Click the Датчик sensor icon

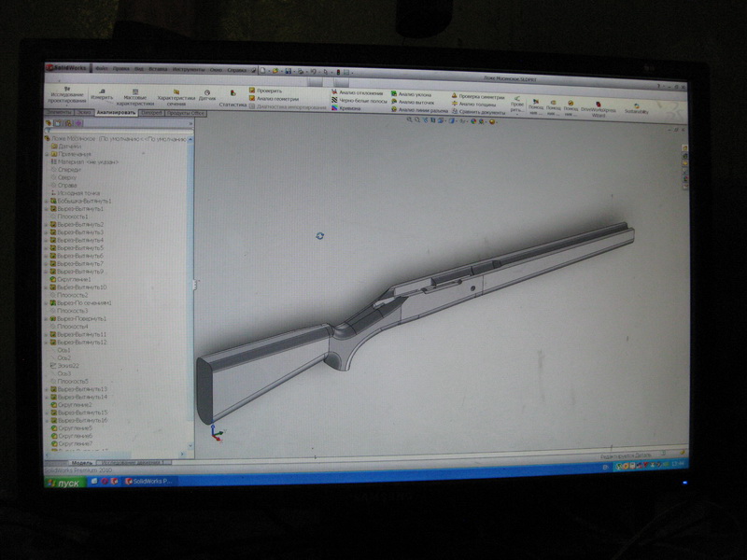(x=207, y=94)
